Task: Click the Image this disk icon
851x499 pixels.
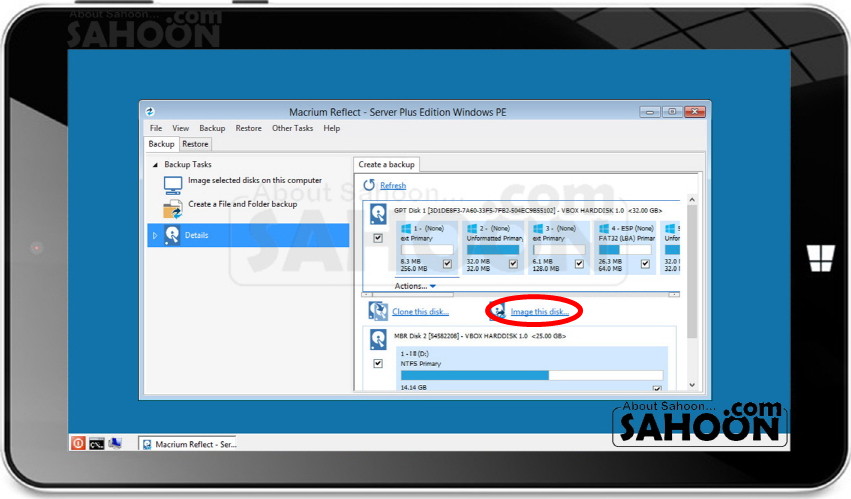Action: 498,311
